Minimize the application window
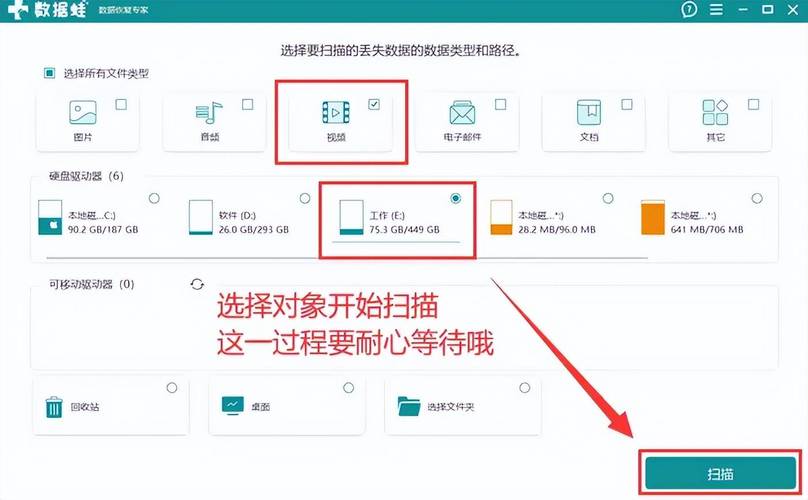This screenshot has width=808, height=500. click(x=743, y=9)
